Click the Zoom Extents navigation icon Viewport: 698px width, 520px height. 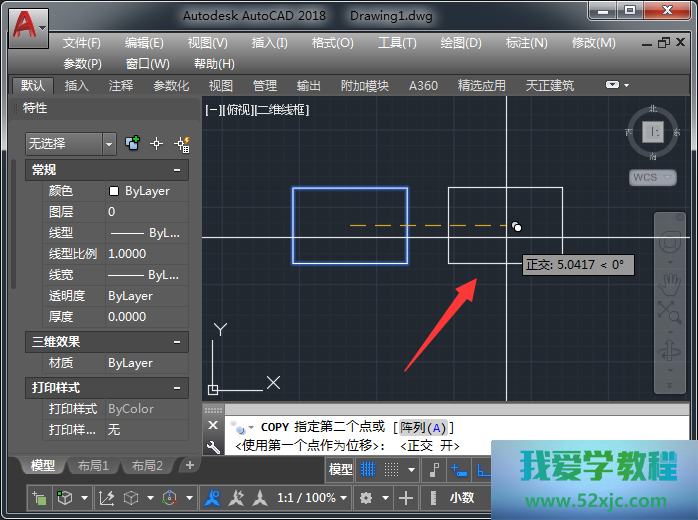tap(669, 313)
